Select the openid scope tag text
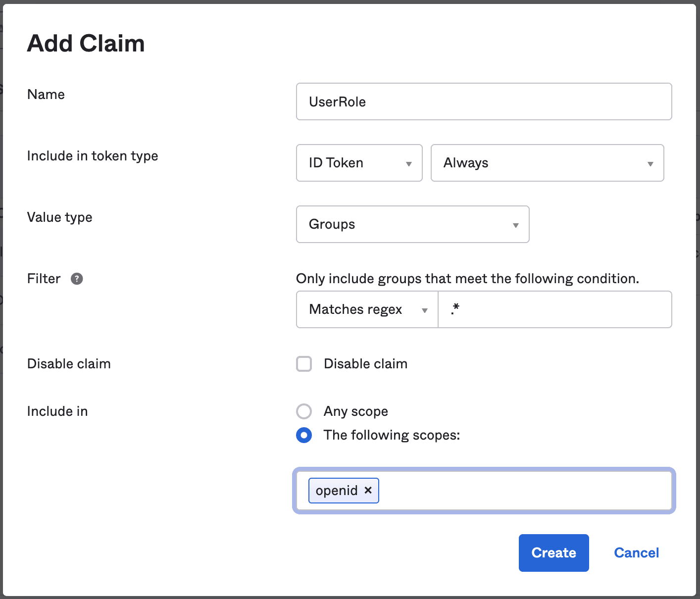700x599 pixels. [x=336, y=491]
